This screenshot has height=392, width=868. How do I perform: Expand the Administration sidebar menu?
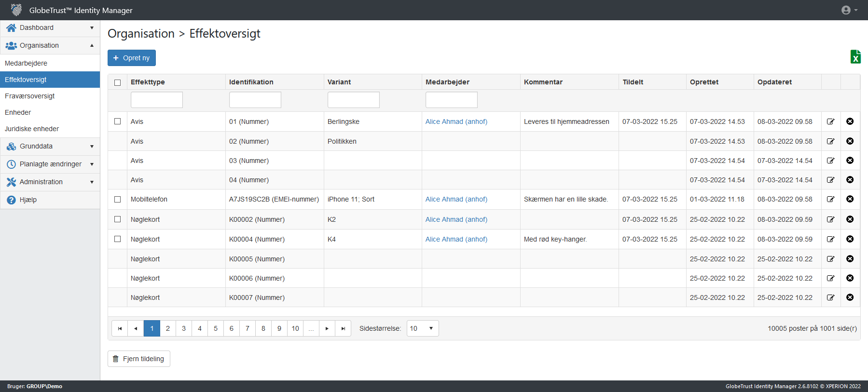pos(50,182)
